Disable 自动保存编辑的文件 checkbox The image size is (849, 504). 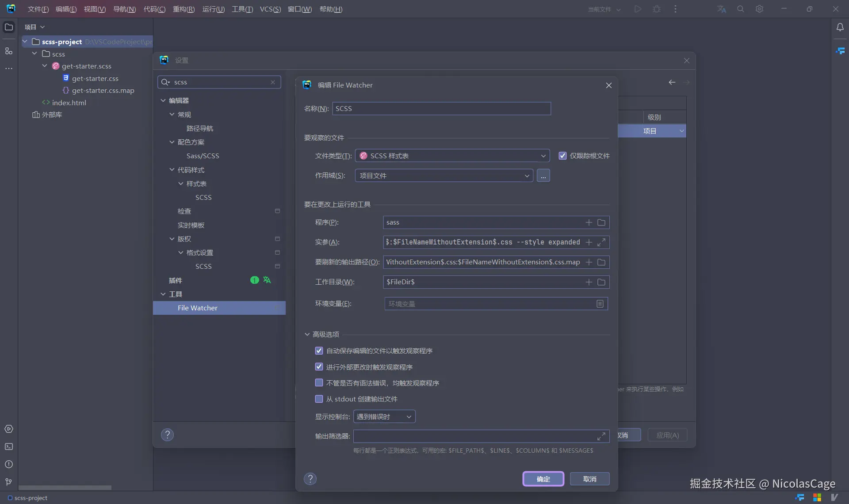click(319, 351)
